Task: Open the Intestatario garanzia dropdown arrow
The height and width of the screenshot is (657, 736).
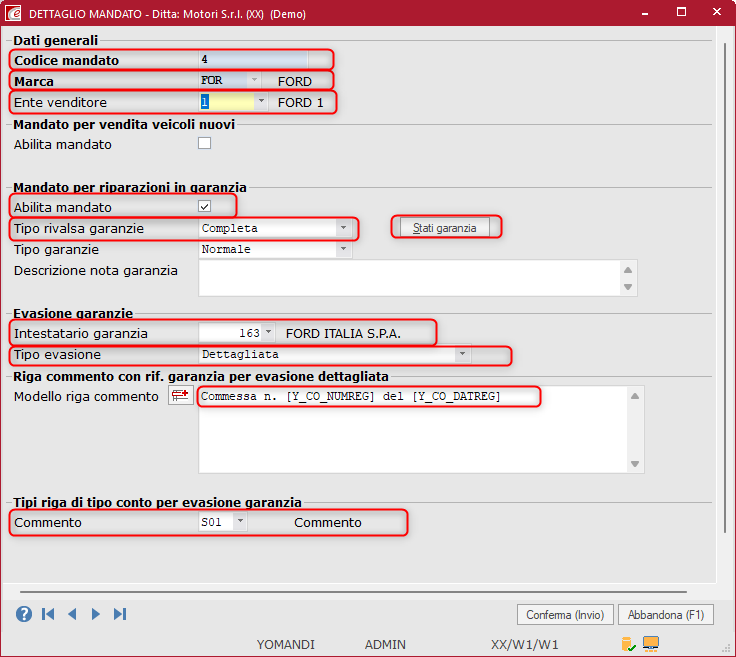Action: pyautogui.click(x=268, y=333)
